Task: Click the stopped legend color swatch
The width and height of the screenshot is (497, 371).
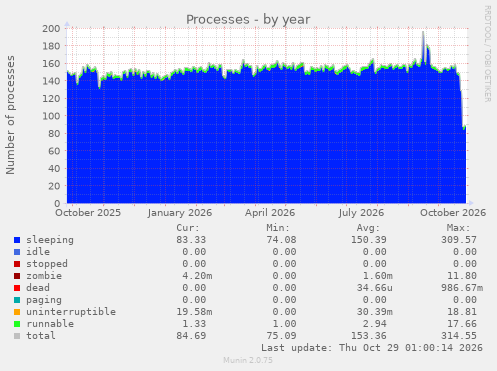Action: [17, 264]
